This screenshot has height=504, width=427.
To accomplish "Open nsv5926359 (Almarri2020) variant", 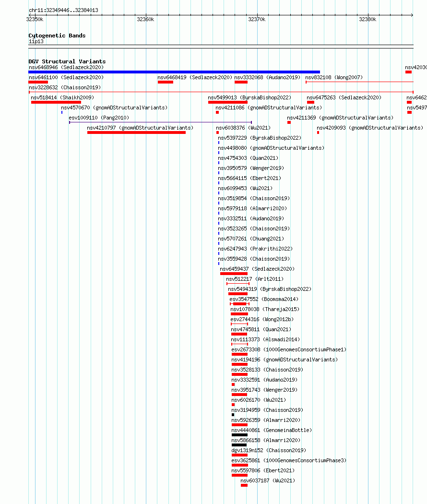I will point(266,420).
